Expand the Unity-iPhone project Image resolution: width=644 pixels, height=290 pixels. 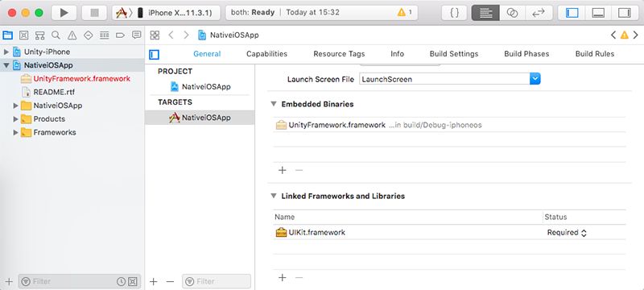(x=6, y=52)
